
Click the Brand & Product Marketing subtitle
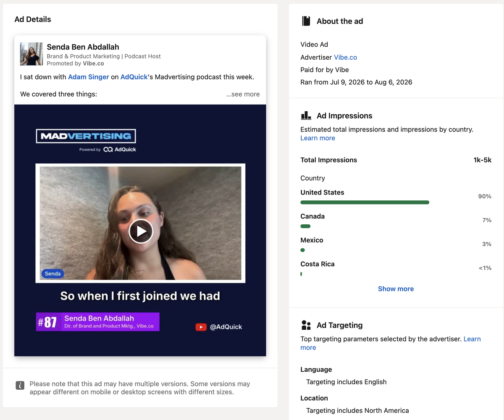pos(104,56)
